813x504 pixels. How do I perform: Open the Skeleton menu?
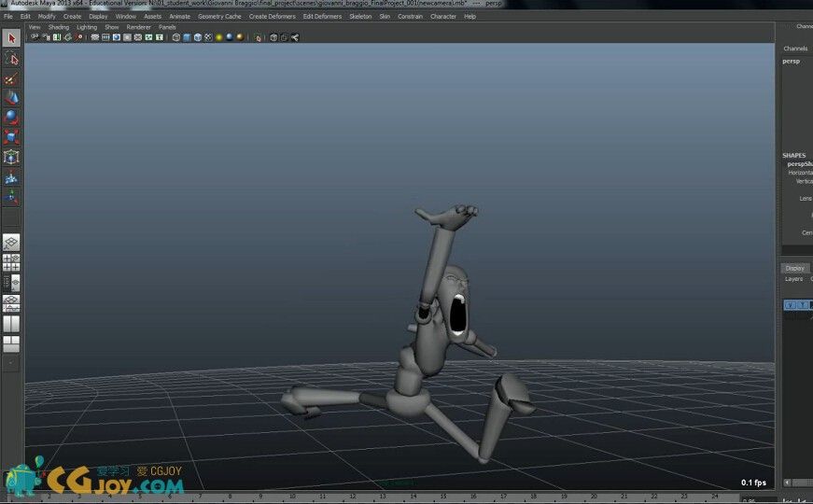(x=360, y=16)
